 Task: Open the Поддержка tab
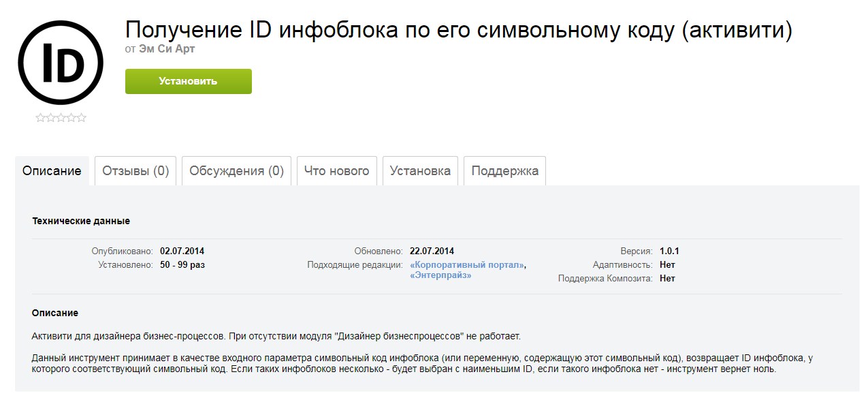[x=504, y=171]
